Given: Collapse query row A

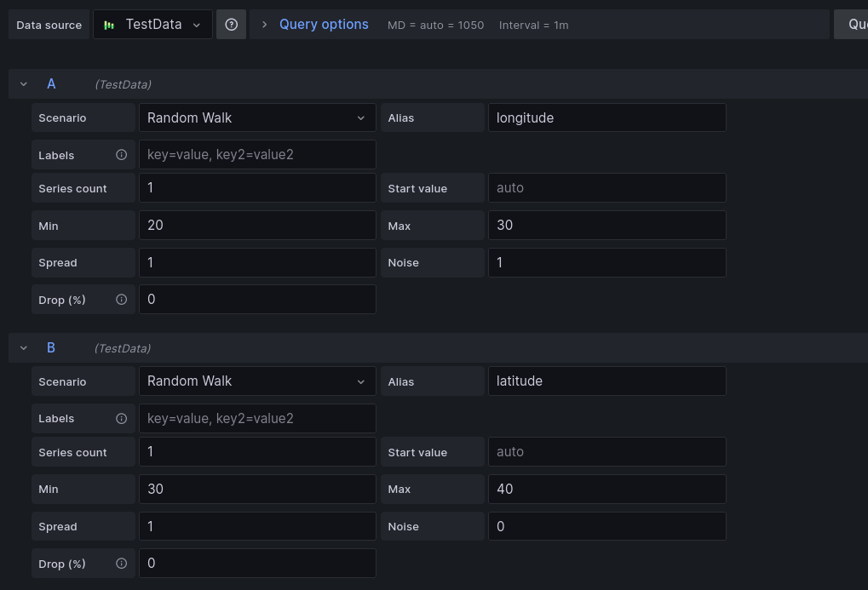Looking at the screenshot, I should coord(23,83).
